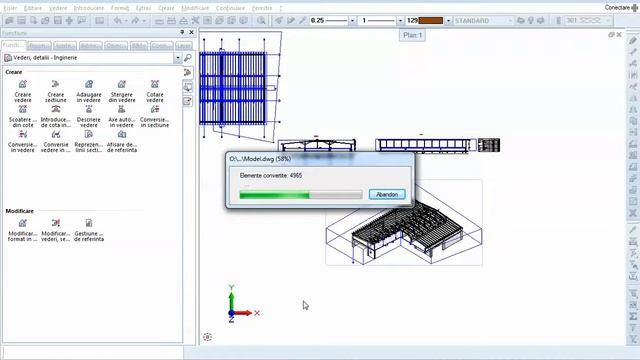Click the save disk icon in the top toolbar
The width and height of the screenshot is (640, 360).
(58, 20)
